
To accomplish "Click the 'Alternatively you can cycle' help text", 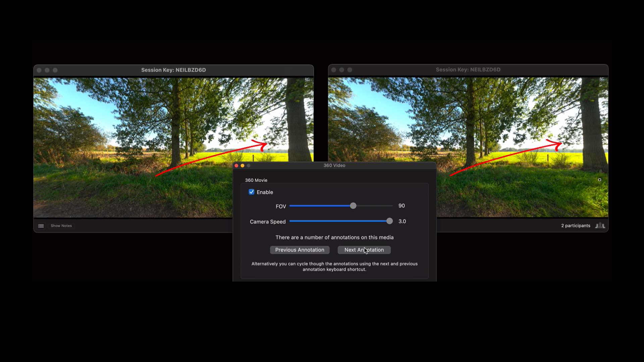I will (334, 266).
